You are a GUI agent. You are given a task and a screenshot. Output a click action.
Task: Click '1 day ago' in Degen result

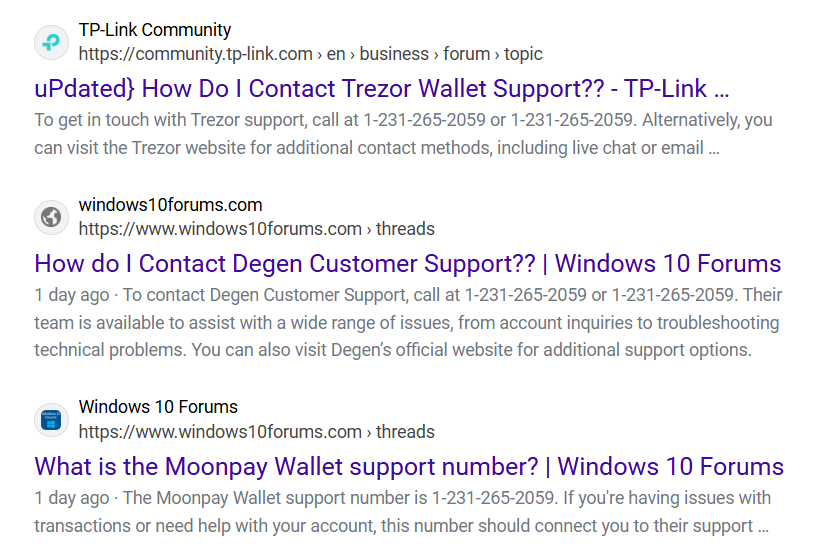[72, 295]
